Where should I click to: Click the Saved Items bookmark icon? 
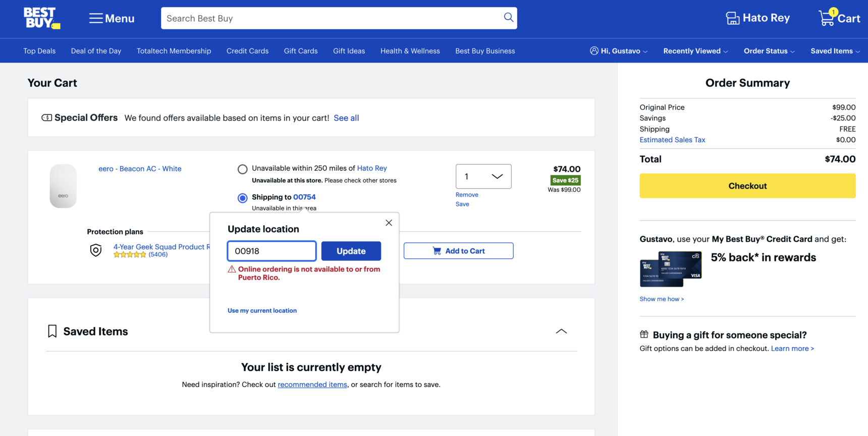click(x=52, y=331)
